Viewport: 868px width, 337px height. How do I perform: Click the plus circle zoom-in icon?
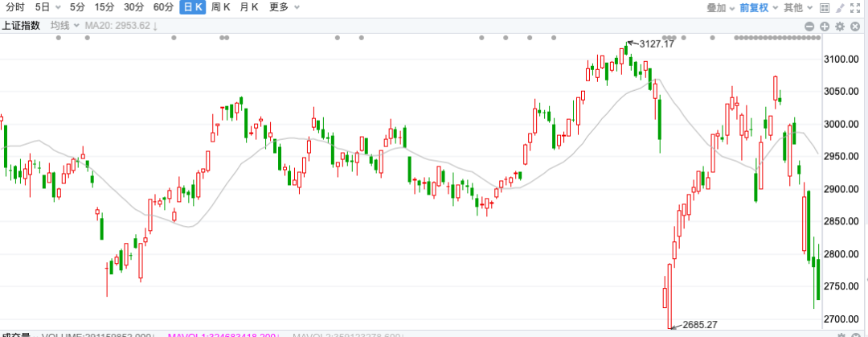(825, 26)
